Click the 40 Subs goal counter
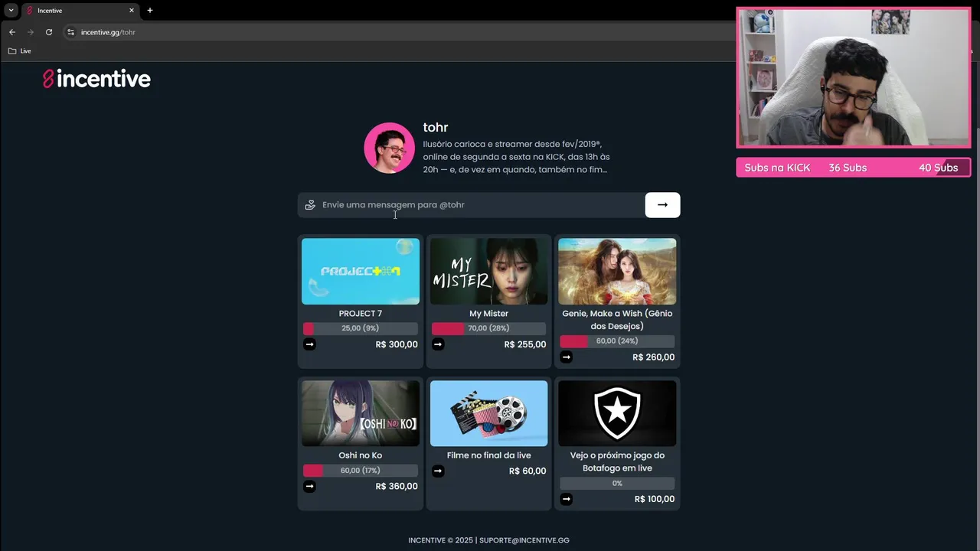980x551 pixels. (939, 168)
